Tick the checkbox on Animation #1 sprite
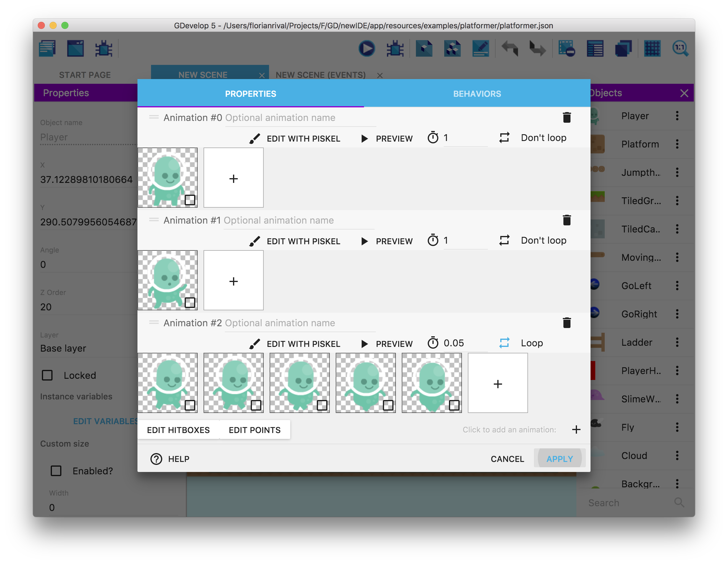Image resolution: width=728 pixels, height=564 pixels. click(190, 303)
